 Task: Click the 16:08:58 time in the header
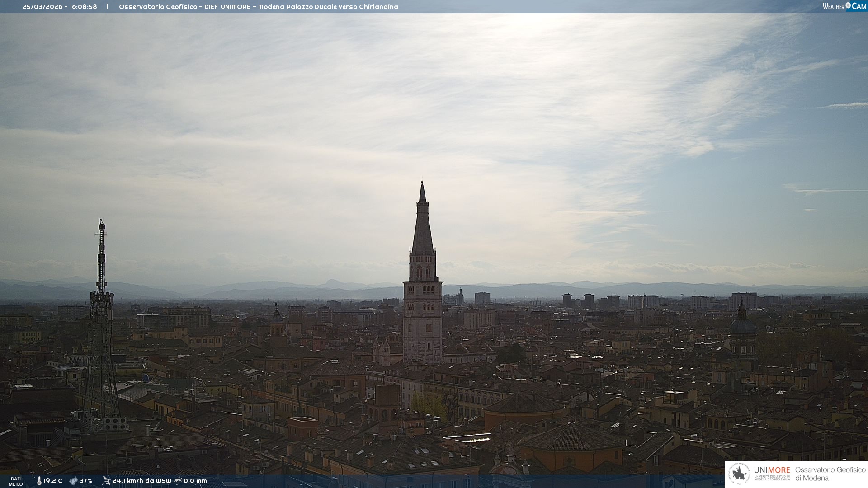83,7
